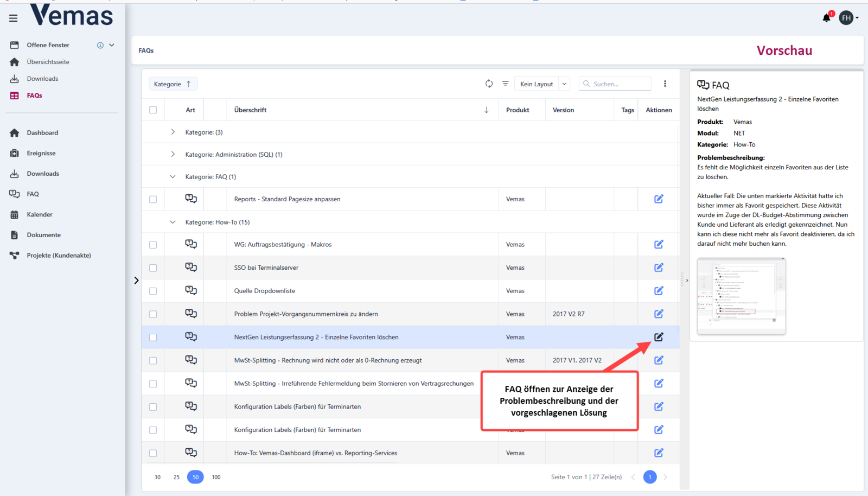
Task: Click the Vemas logo
Action: coord(72,15)
